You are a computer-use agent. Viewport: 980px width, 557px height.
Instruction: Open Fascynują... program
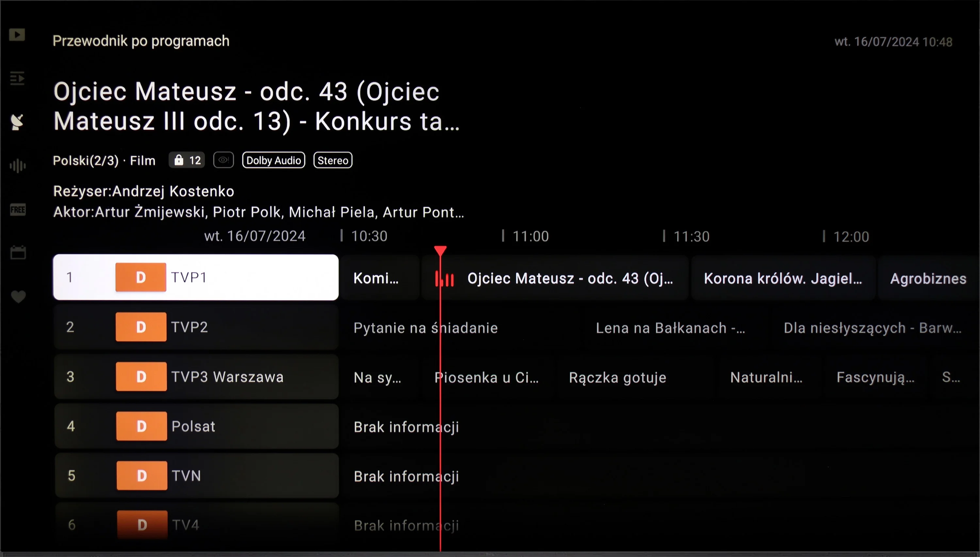[x=875, y=377]
